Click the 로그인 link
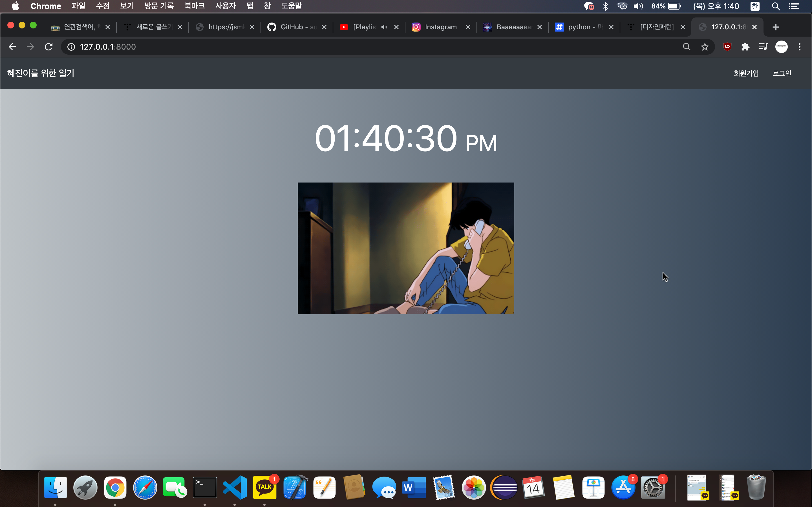 click(782, 73)
